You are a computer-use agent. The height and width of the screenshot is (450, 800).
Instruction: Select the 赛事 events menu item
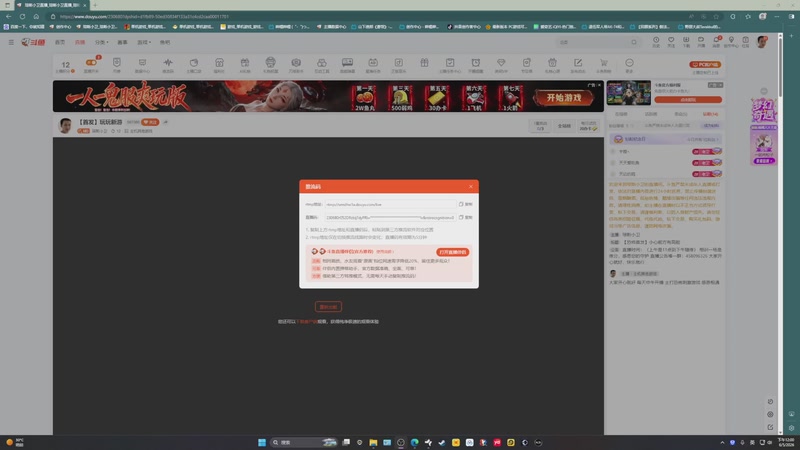click(122, 42)
